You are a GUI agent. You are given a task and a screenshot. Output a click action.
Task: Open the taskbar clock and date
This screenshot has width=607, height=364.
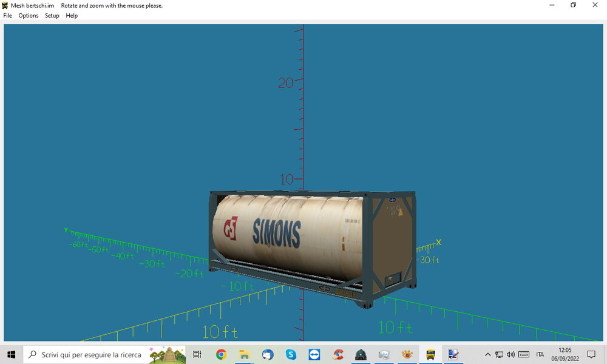click(x=565, y=354)
